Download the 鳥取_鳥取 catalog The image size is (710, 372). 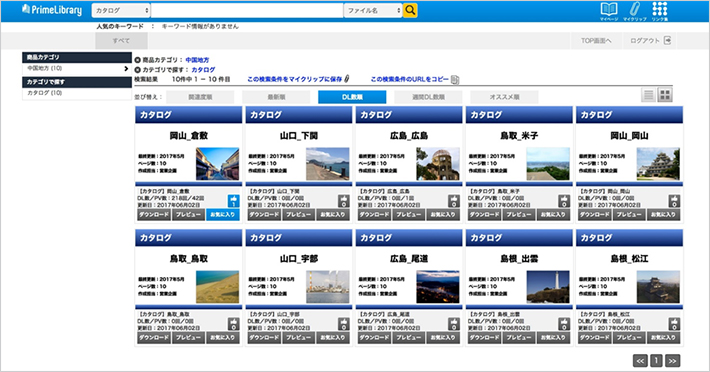(154, 338)
